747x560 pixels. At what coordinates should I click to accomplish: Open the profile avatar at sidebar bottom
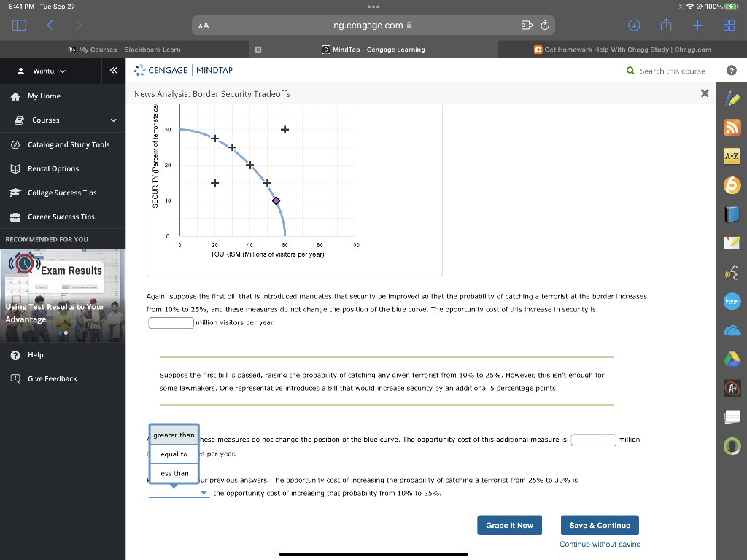[732, 446]
